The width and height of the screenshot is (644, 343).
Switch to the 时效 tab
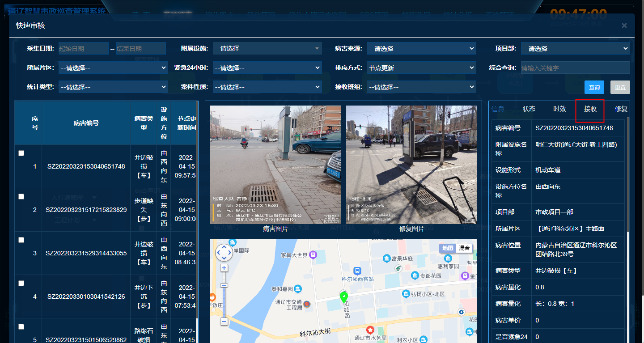pyautogui.click(x=559, y=109)
